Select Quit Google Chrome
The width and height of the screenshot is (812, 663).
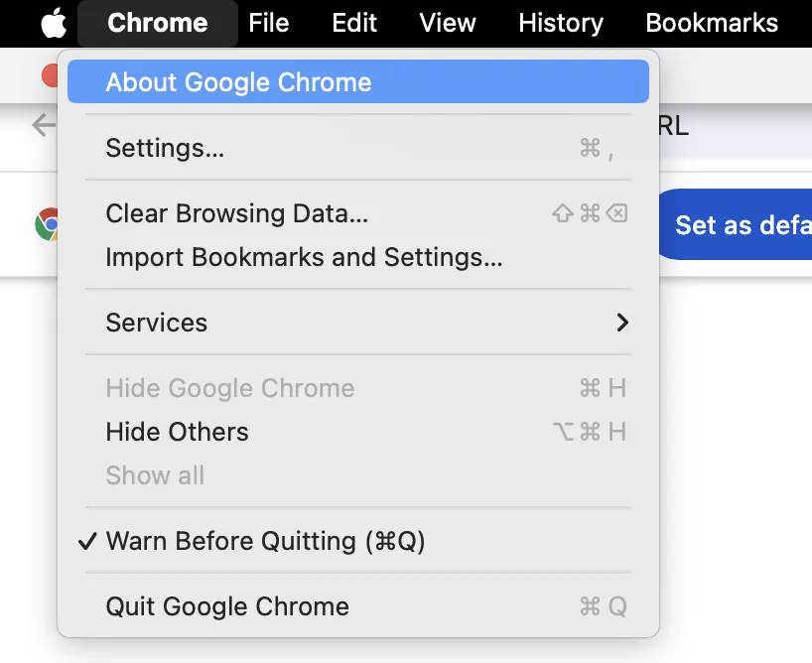pos(227,606)
